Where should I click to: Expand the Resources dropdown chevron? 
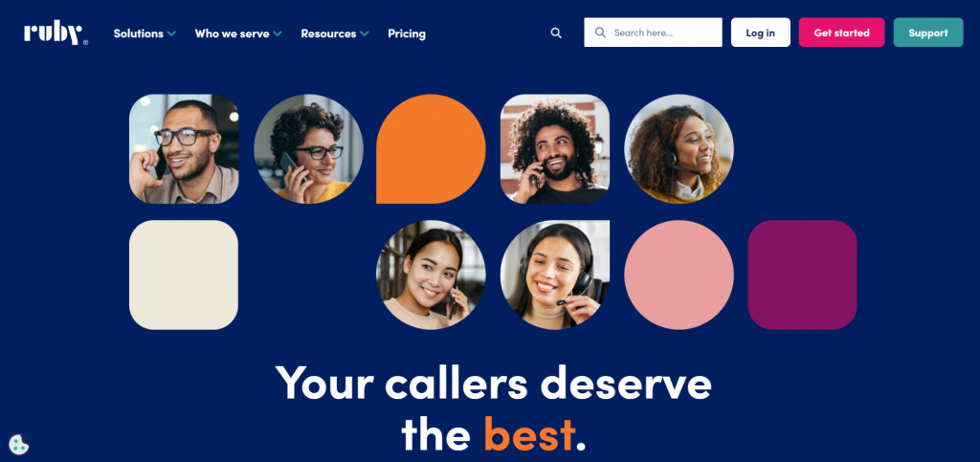click(x=365, y=33)
